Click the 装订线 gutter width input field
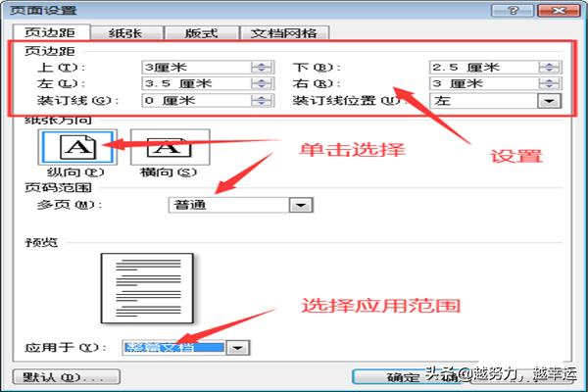 pyautogui.click(x=196, y=101)
